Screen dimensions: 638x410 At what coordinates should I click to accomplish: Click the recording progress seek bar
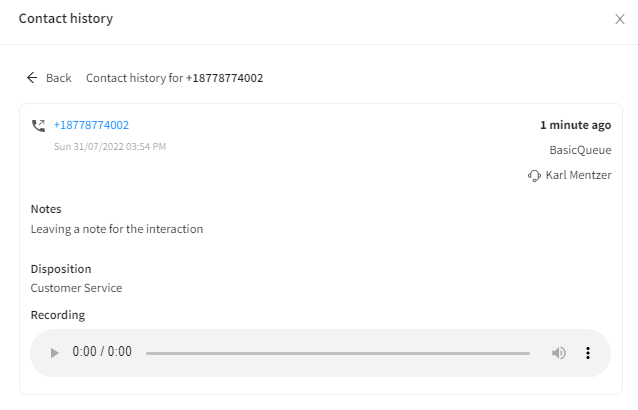click(338, 353)
